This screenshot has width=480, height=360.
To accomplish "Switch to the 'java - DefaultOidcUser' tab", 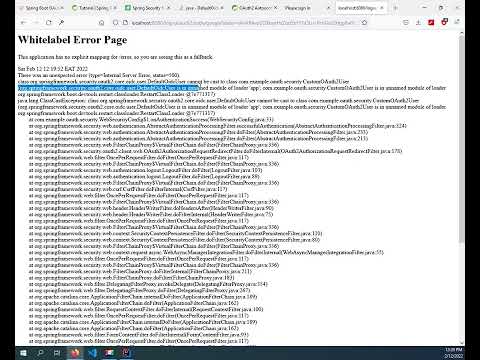I will (200, 8).
